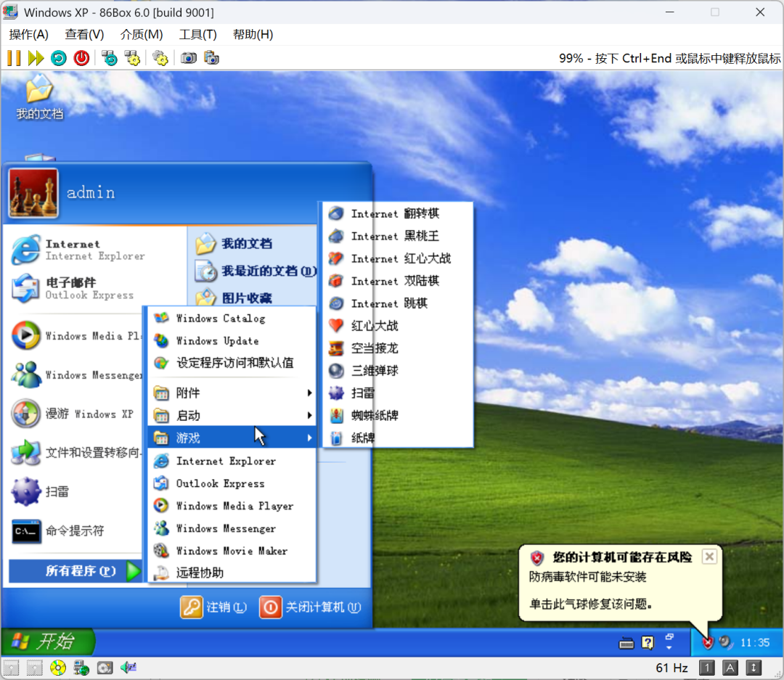This screenshot has width=784, height=680.
Task: Click language bar keyboard icon
Action: coord(626,643)
